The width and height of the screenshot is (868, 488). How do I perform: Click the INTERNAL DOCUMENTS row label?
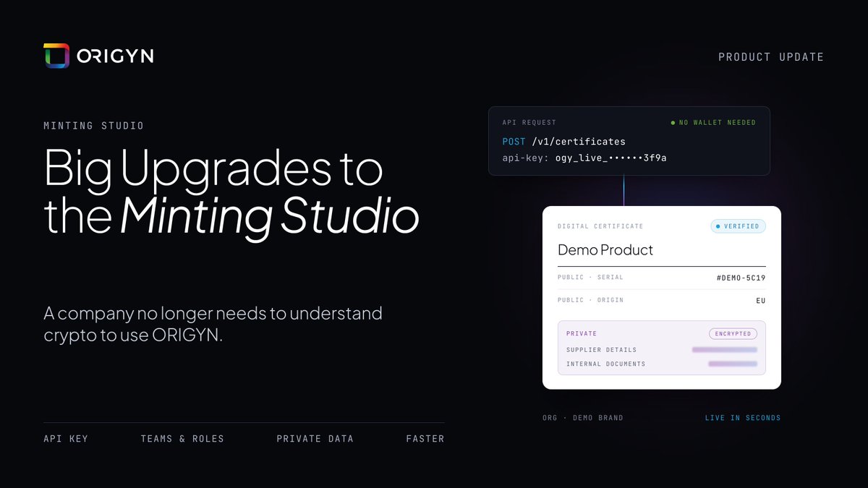click(606, 364)
